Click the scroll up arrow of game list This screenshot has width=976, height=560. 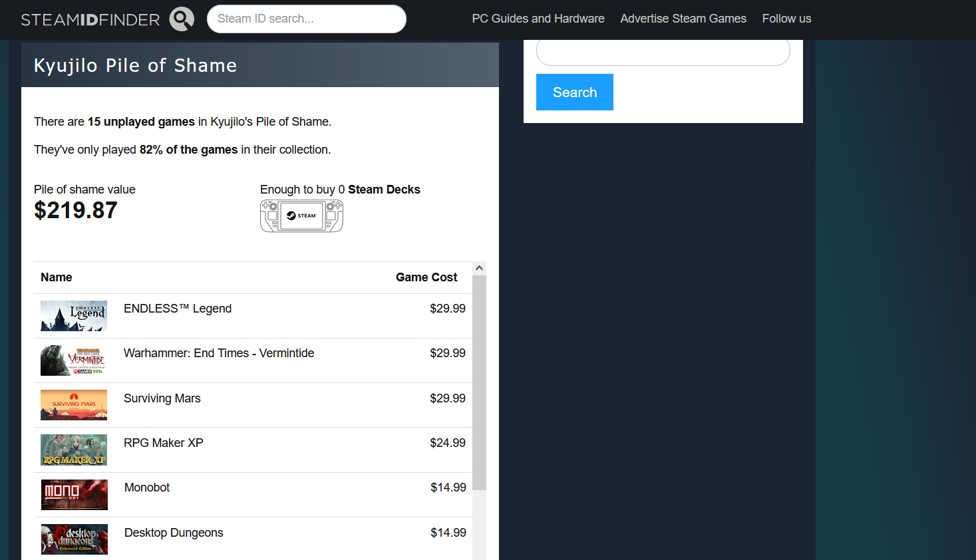coord(479,268)
